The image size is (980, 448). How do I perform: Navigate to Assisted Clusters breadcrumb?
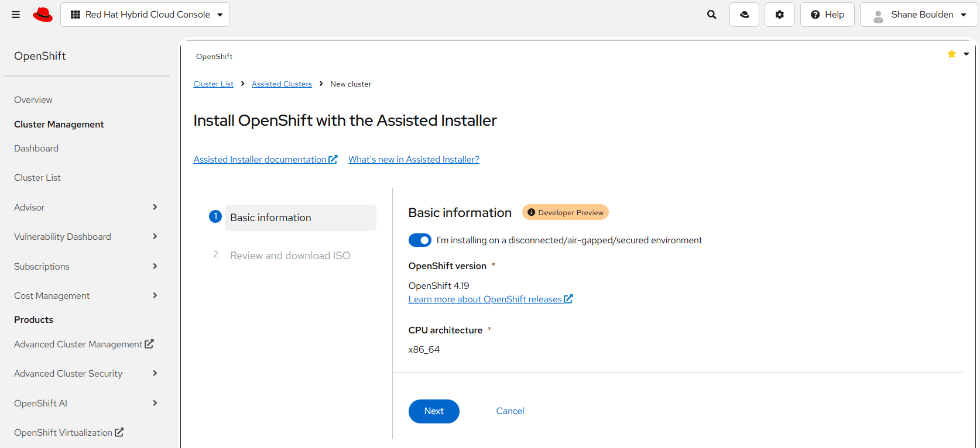(282, 84)
